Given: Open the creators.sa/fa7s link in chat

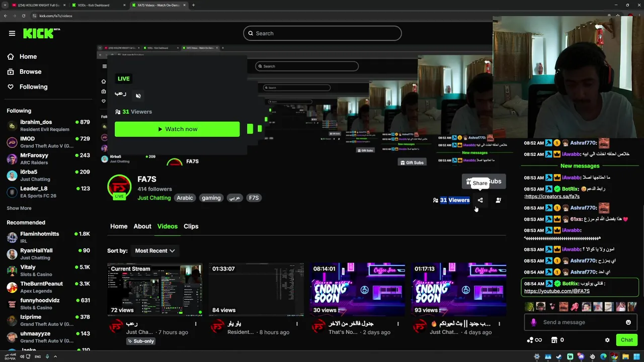Looking at the screenshot, I should pos(551,197).
